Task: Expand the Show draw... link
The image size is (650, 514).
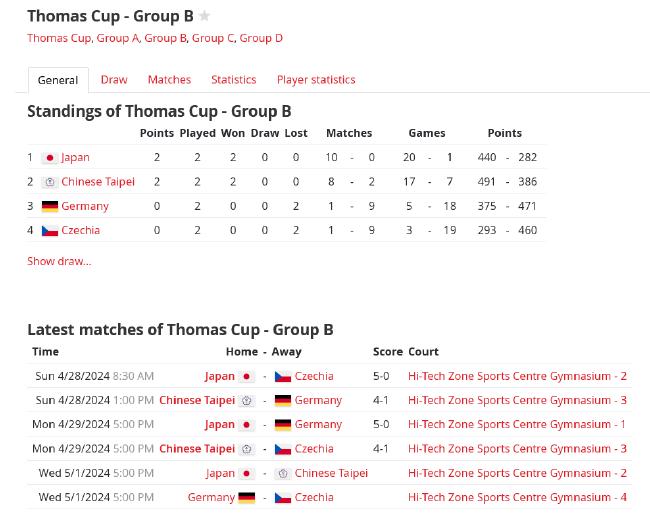Action: pos(59,261)
